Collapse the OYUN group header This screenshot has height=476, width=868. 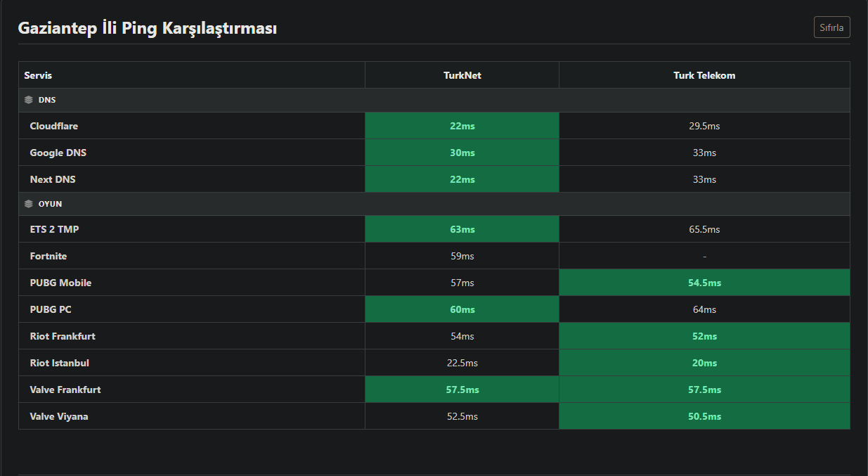pos(434,204)
